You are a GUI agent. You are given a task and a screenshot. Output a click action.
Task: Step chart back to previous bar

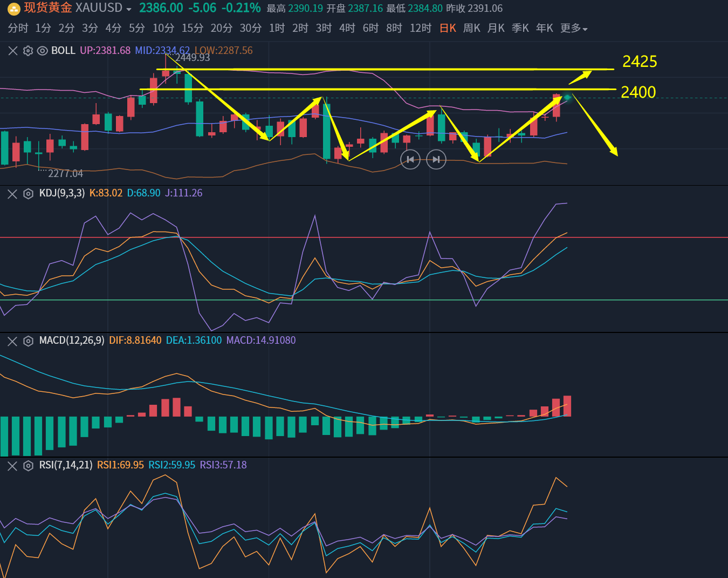tap(410, 159)
